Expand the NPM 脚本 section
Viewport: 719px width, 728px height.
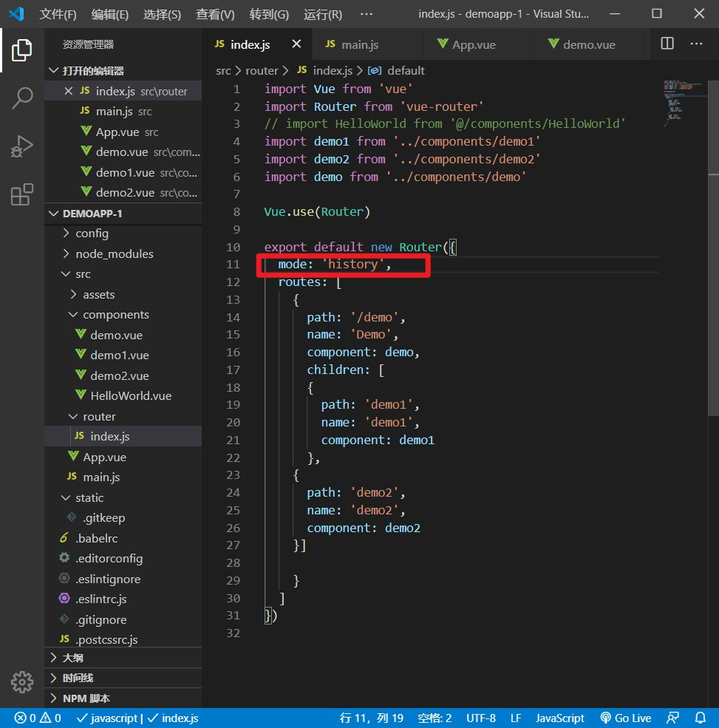pyautogui.click(x=86, y=698)
